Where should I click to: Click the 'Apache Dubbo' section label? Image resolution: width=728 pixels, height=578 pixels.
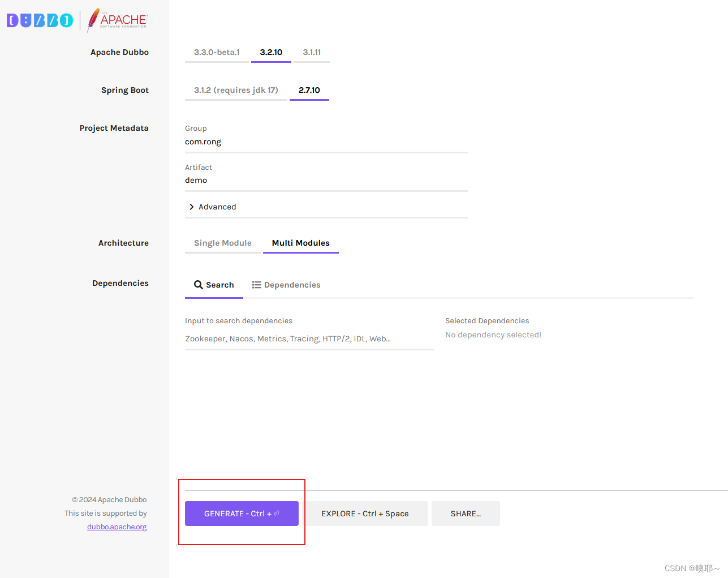(119, 52)
